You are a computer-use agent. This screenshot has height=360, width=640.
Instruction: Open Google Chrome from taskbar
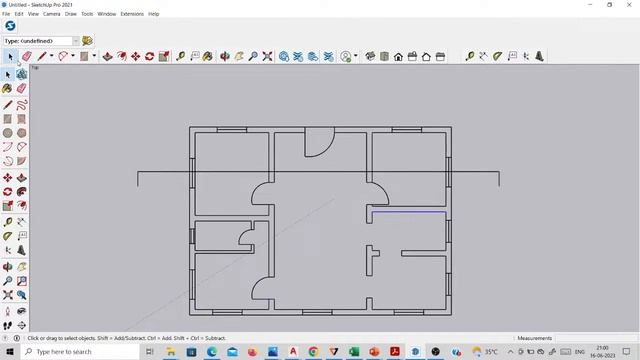point(313,351)
